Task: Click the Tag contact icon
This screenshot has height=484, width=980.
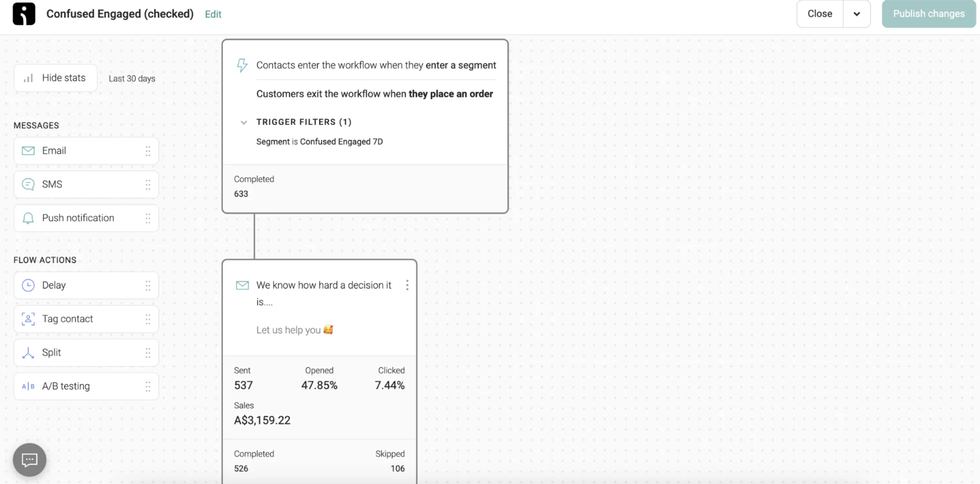Action: (27, 319)
